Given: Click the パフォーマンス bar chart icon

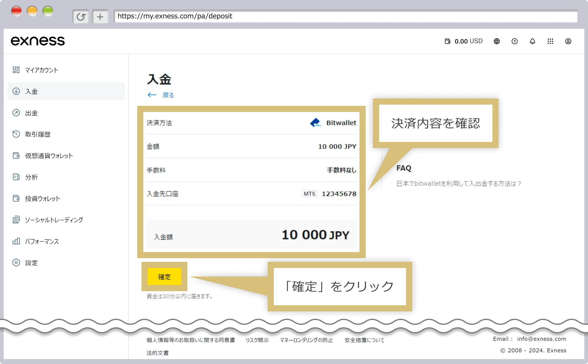Looking at the screenshot, I should [16, 241].
